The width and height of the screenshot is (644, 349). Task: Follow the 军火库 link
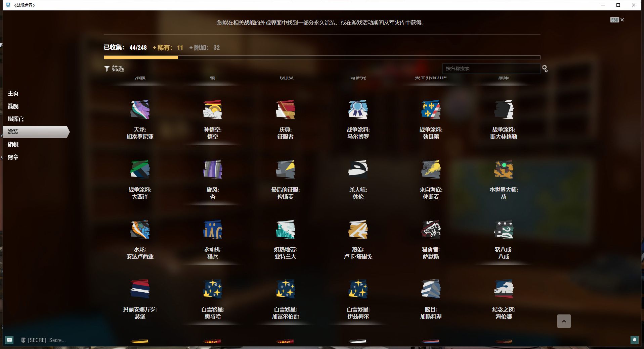pyautogui.click(x=397, y=23)
